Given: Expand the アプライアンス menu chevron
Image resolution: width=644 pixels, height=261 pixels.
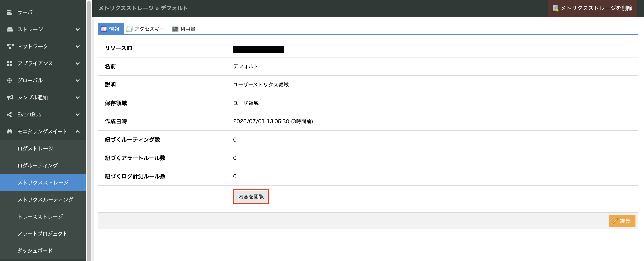Looking at the screenshot, I should pos(78,63).
